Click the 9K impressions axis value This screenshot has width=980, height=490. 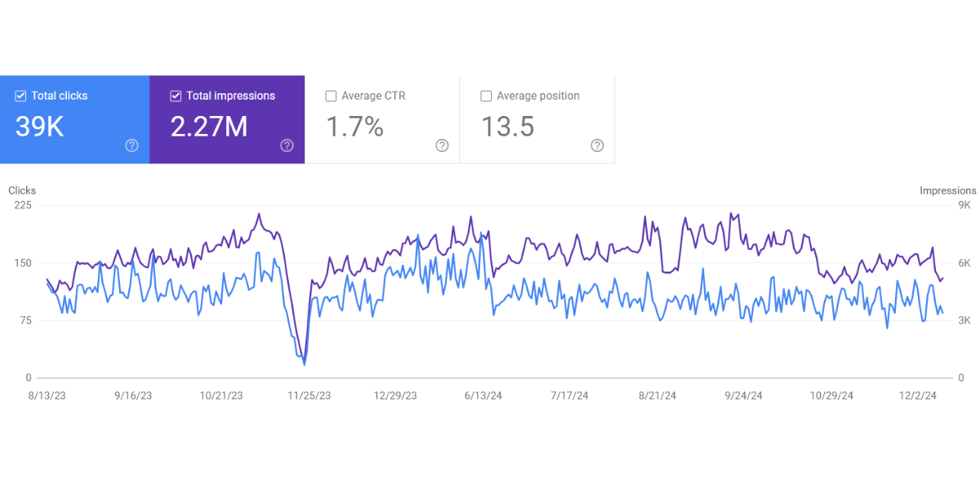pyautogui.click(x=964, y=205)
